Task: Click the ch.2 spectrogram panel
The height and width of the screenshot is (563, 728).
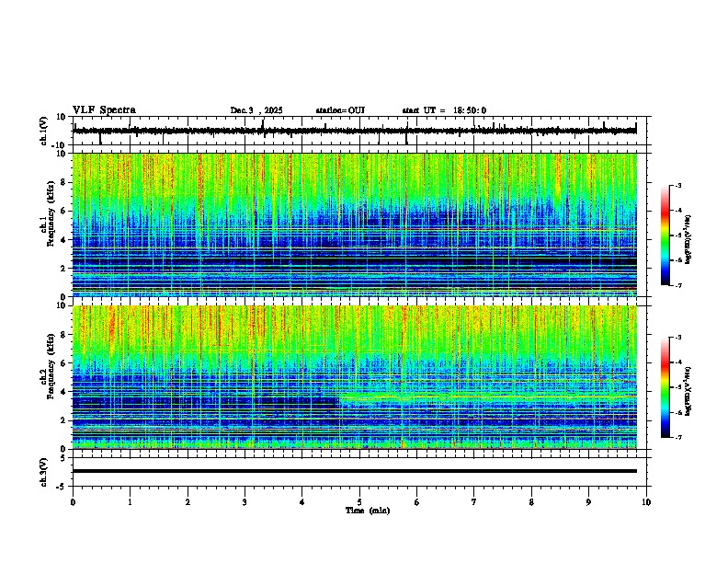Action: pyautogui.click(x=355, y=377)
